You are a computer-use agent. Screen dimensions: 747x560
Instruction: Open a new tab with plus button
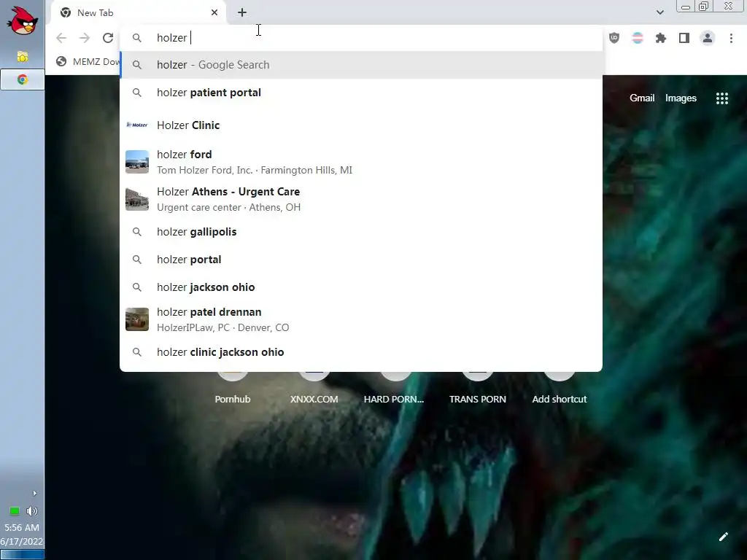click(242, 13)
